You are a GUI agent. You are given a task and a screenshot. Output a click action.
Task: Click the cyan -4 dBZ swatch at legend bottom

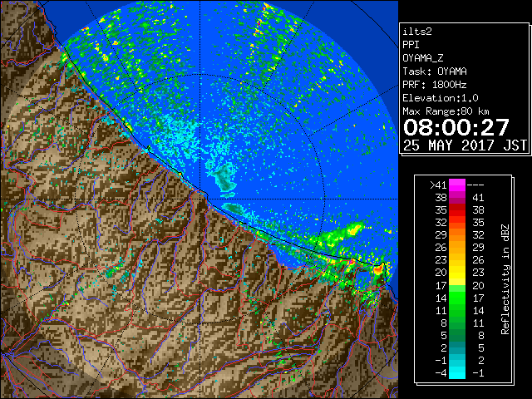(x=457, y=372)
